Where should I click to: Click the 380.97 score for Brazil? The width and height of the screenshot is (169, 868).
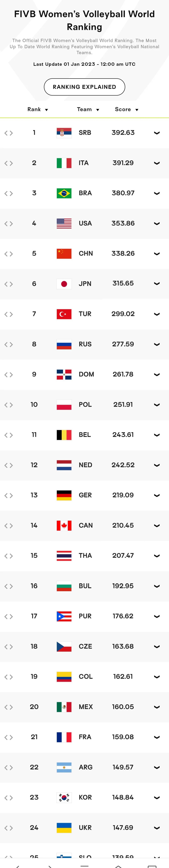point(123,193)
